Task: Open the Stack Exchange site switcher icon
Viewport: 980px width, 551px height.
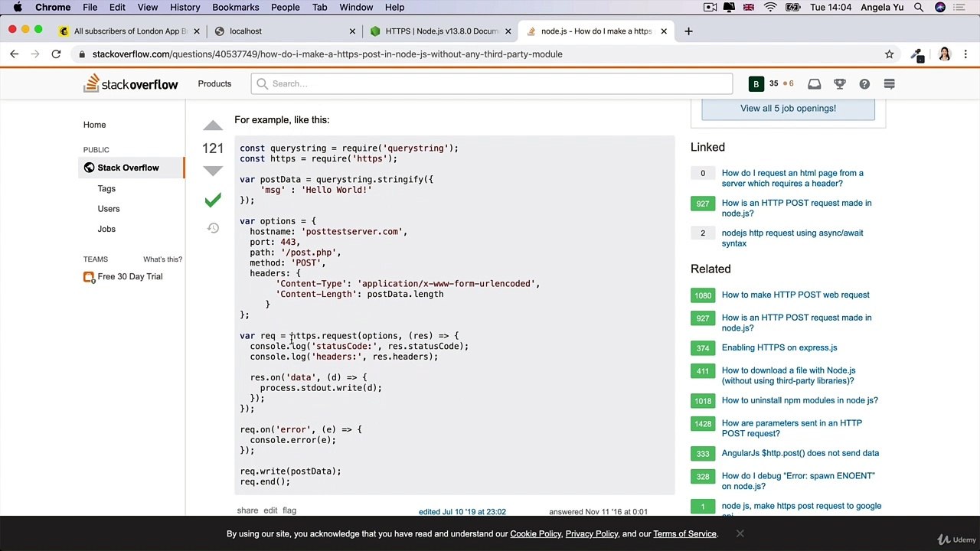Action: [x=889, y=83]
